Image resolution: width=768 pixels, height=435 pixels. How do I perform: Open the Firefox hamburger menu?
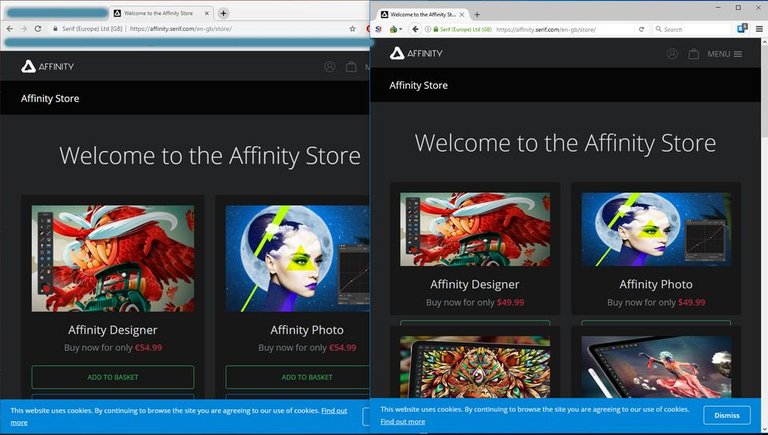759,29
